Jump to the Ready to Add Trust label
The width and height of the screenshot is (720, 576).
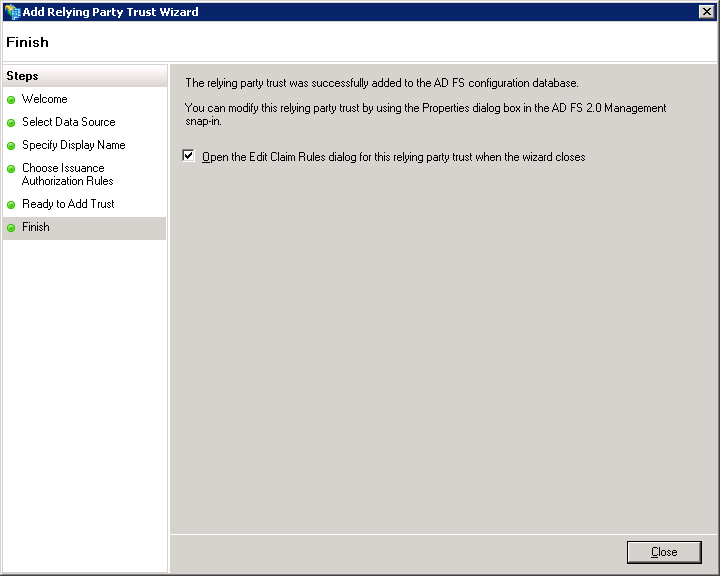68,204
